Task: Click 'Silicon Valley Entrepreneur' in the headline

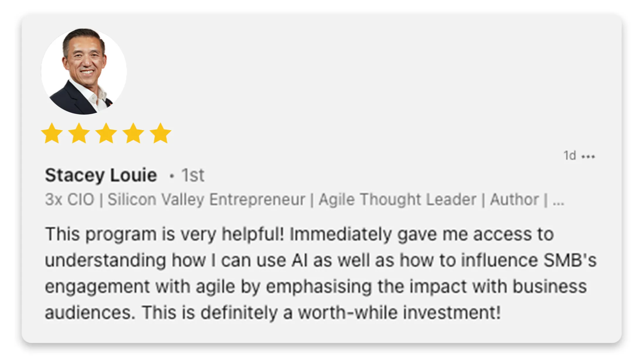Action: coord(206,200)
